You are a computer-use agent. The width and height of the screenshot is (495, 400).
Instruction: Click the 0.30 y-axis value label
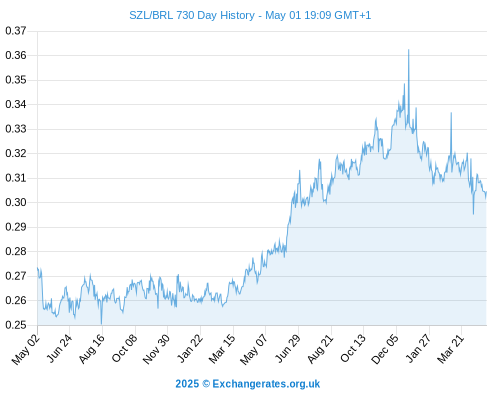tap(16, 202)
